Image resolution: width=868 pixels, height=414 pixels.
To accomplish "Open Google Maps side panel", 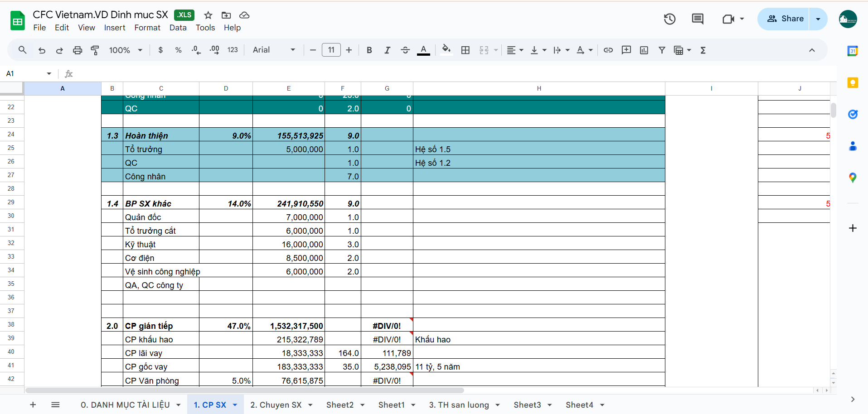I will pyautogui.click(x=853, y=178).
